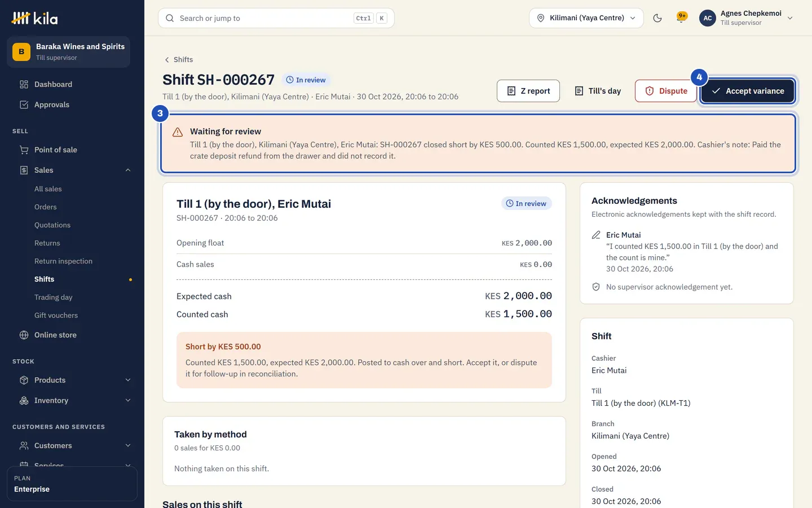Select Returns in the Sales submenu
This screenshot has width=812, height=508.
point(47,243)
